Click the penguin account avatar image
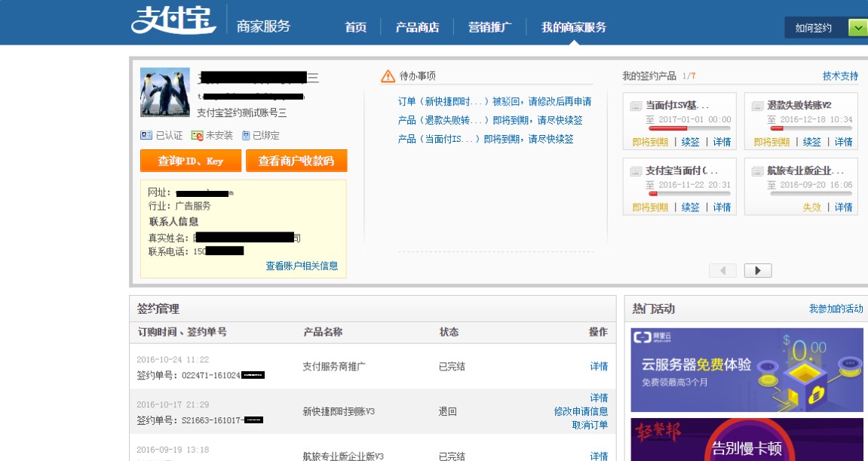The width and height of the screenshot is (868, 461). click(x=165, y=93)
